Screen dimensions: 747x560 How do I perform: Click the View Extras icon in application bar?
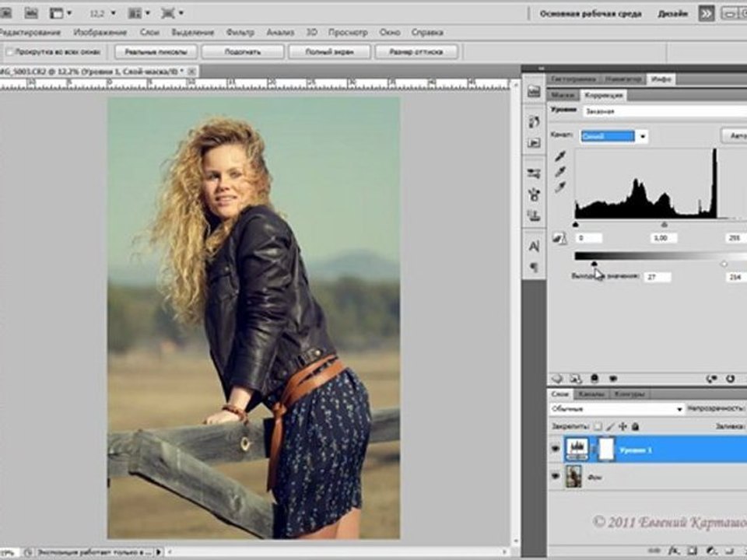click(56, 13)
